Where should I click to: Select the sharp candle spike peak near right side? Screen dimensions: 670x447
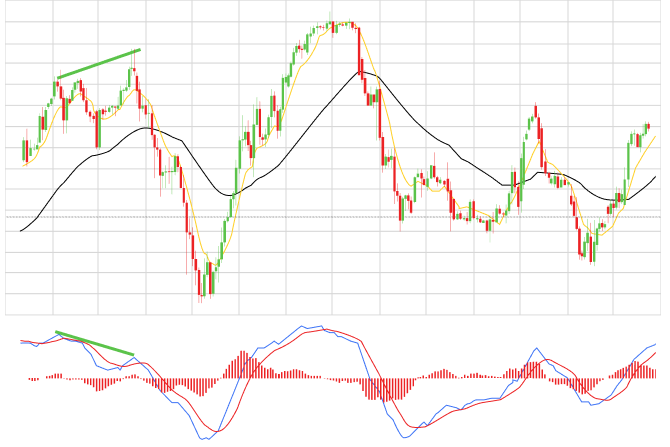point(535,108)
